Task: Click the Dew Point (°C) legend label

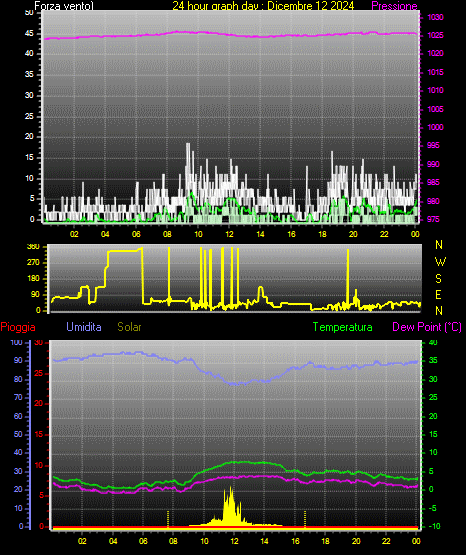Action: click(x=427, y=327)
